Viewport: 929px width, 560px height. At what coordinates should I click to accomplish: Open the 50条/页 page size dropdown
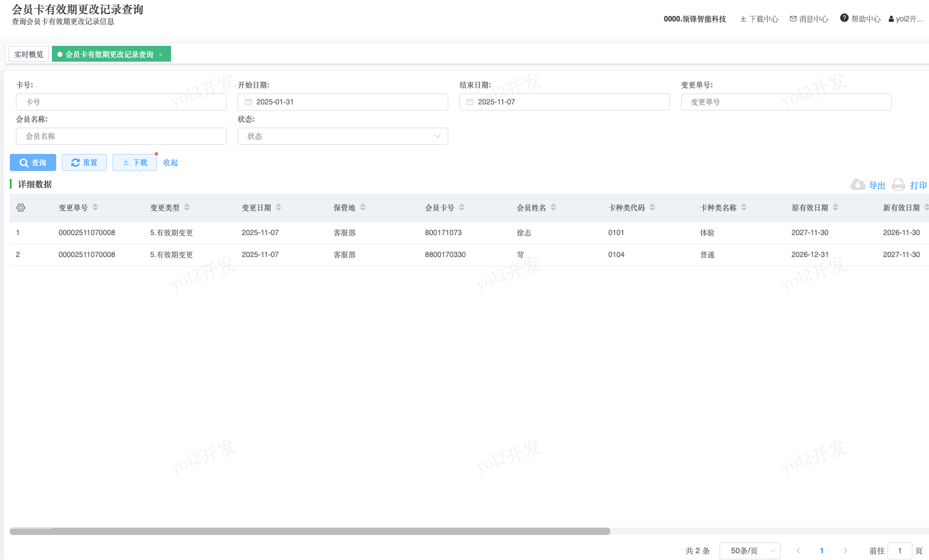750,551
